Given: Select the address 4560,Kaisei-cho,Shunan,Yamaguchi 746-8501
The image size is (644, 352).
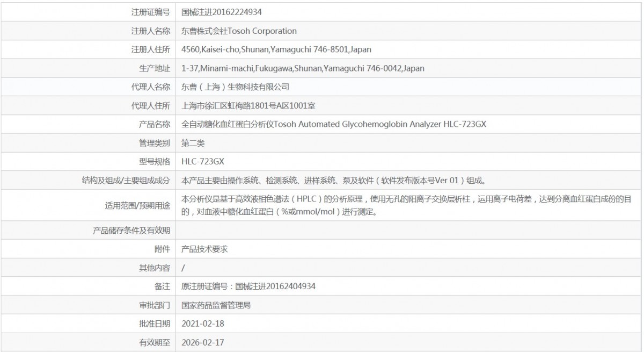Looking at the screenshot, I should point(266,49).
